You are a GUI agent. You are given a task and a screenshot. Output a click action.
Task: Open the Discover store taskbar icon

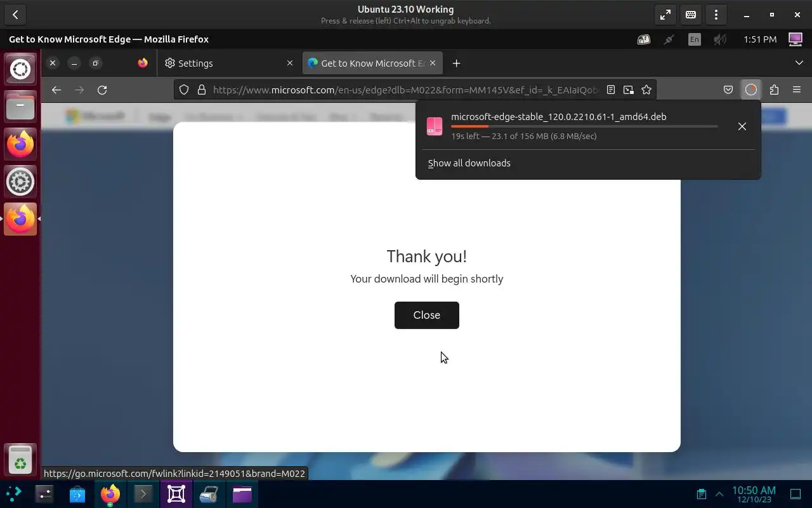[x=77, y=494]
